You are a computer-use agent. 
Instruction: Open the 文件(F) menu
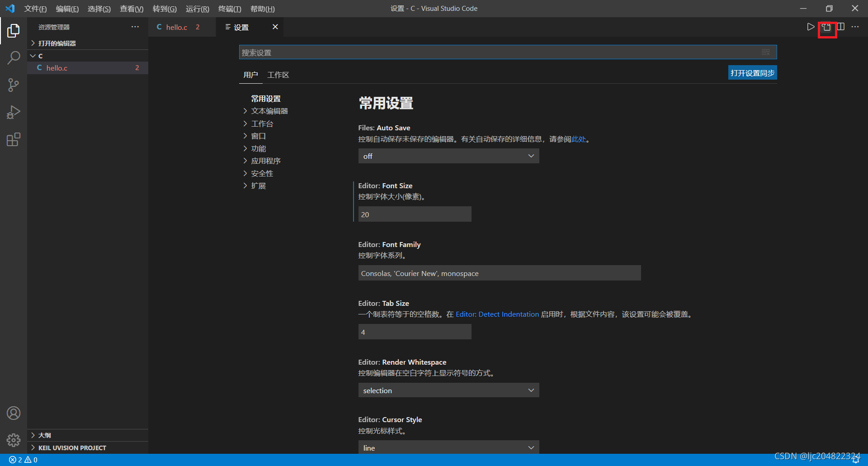tap(35, 9)
